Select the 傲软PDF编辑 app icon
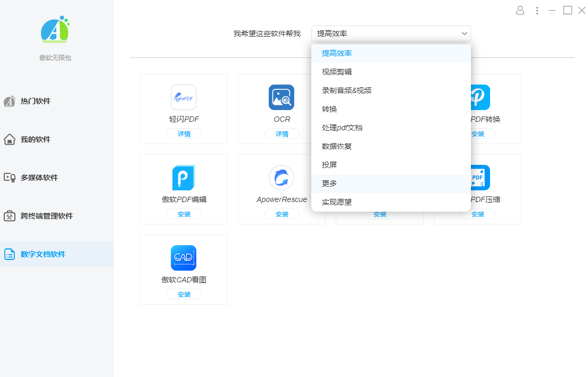The image size is (588, 377). (x=184, y=178)
